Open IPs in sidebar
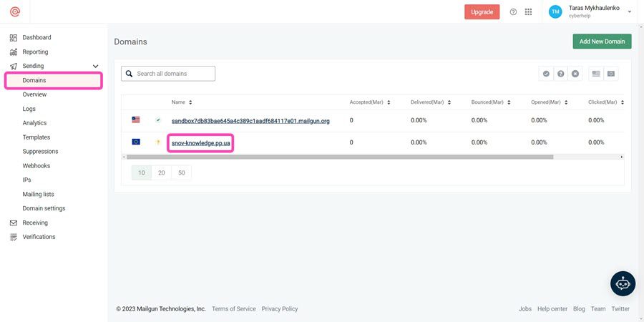Image resolution: width=644 pixels, height=322 pixels. coord(26,180)
